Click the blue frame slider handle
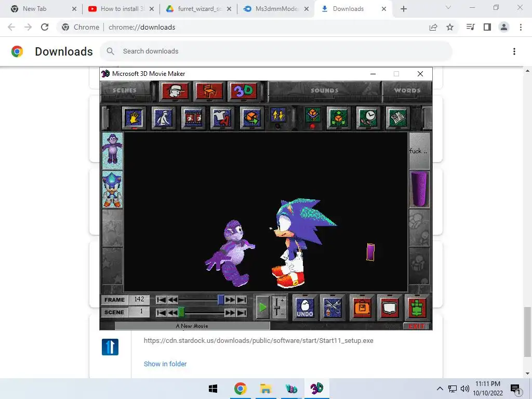 point(221,300)
